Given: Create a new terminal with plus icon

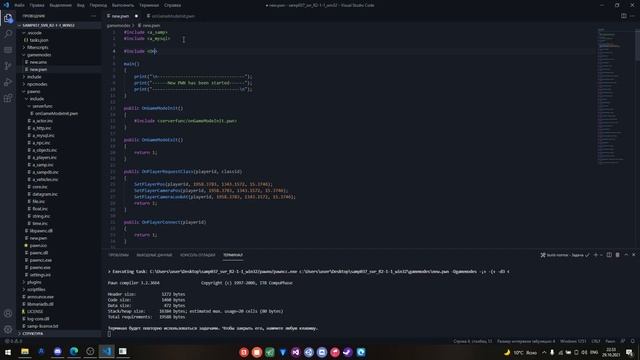Looking at the screenshot, I should click(x=596, y=255).
